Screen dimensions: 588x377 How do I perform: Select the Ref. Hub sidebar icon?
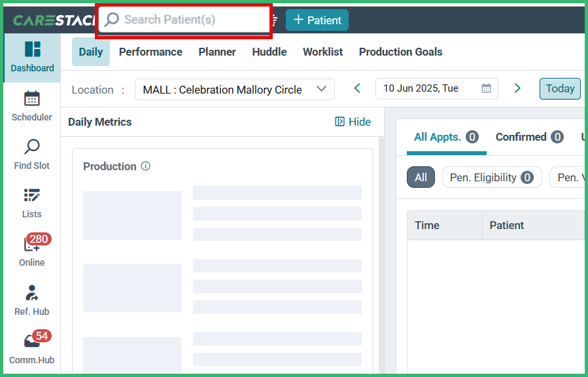[x=31, y=300]
